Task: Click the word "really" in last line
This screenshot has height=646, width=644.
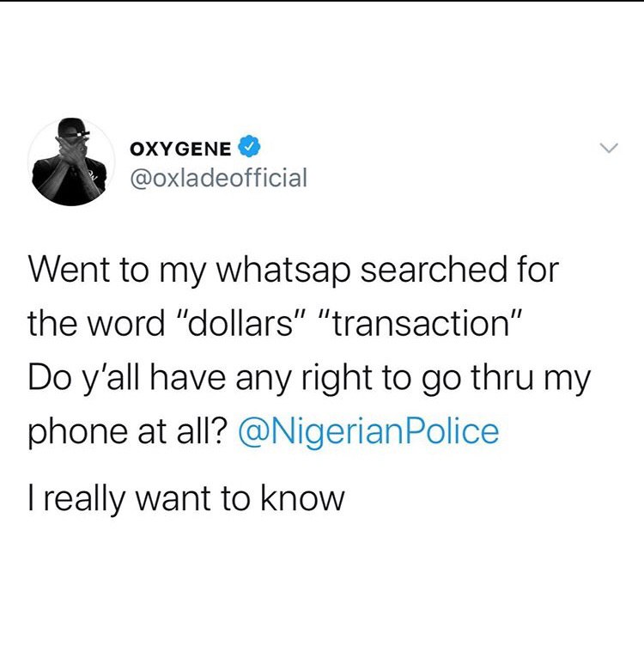Action: 83,500
